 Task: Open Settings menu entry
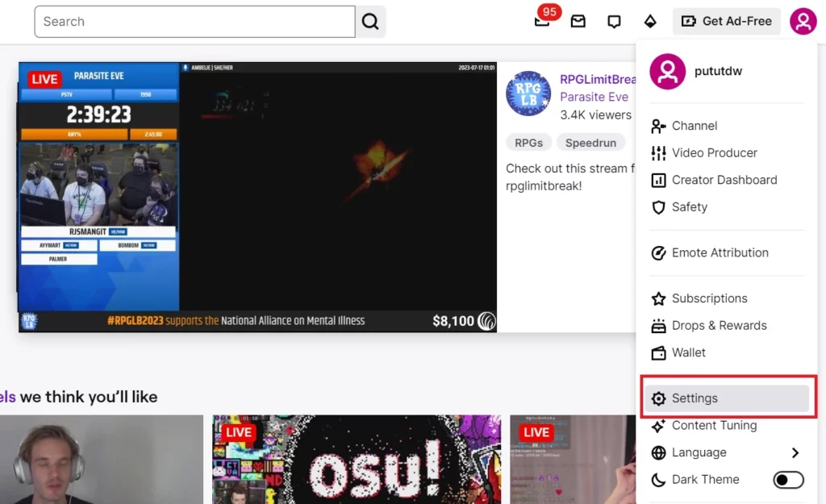(x=727, y=398)
